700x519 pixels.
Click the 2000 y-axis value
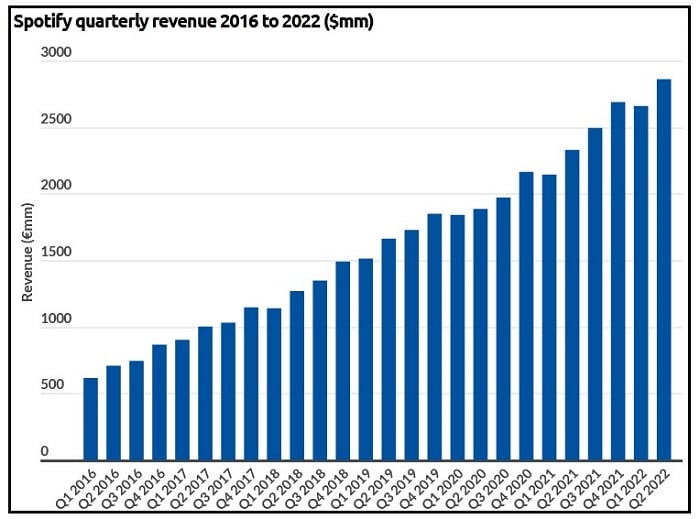56,185
